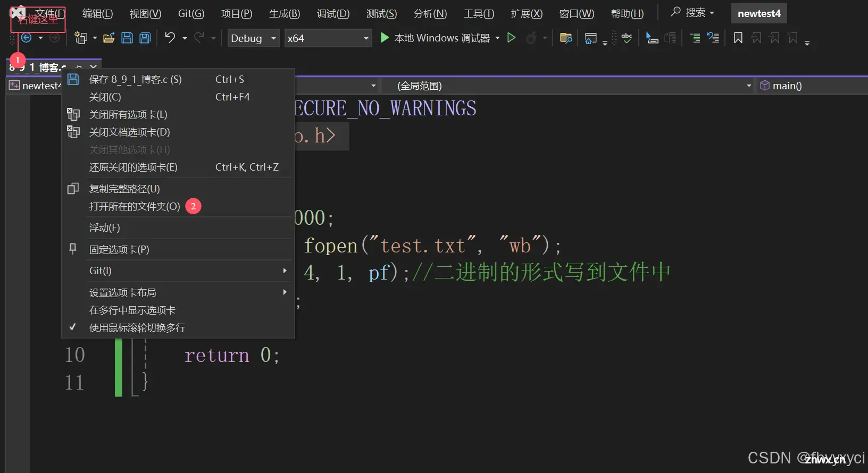Click the uncomment selected lines icon
The width and height of the screenshot is (868, 473).
click(713, 38)
